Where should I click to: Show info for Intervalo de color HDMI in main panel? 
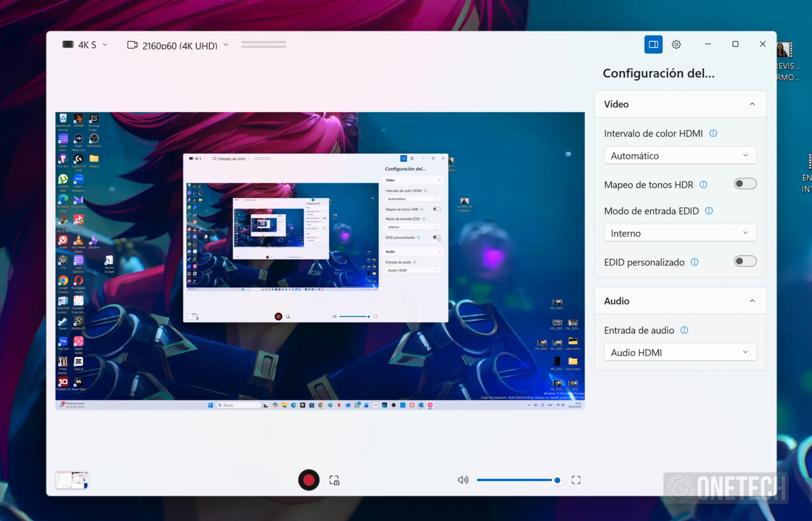tap(713, 133)
